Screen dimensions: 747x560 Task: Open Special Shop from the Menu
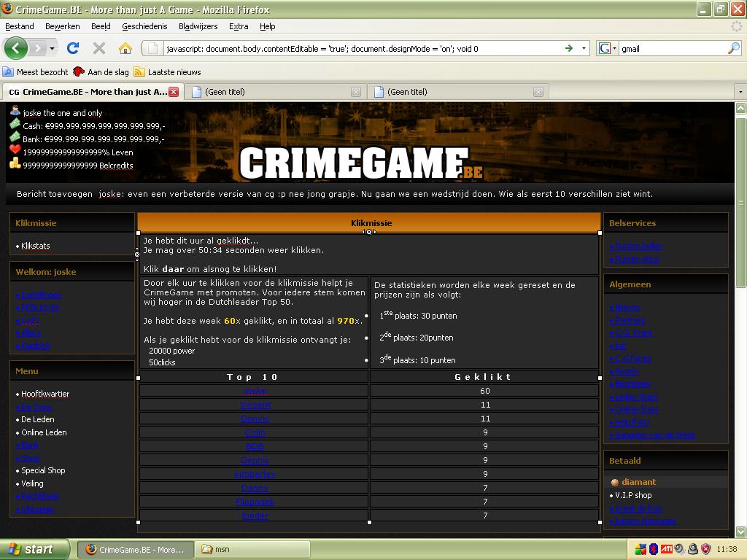43,470
